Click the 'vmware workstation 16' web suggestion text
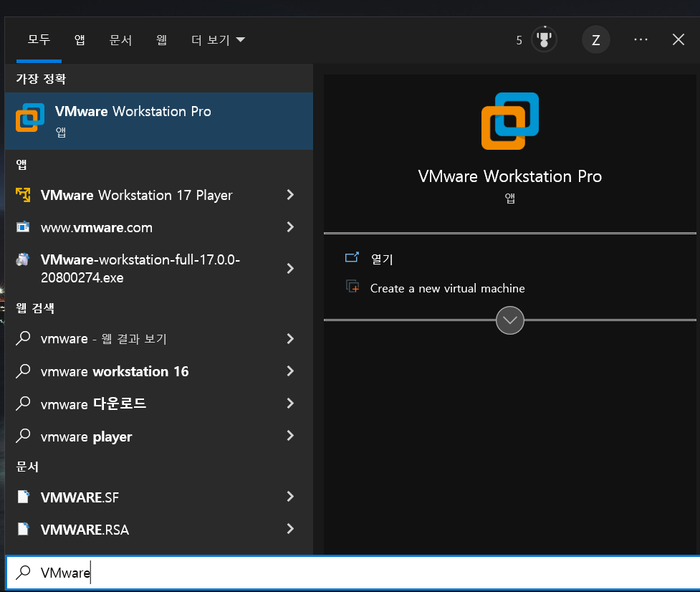Screen dimensions: 700x592 click(x=115, y=371)
